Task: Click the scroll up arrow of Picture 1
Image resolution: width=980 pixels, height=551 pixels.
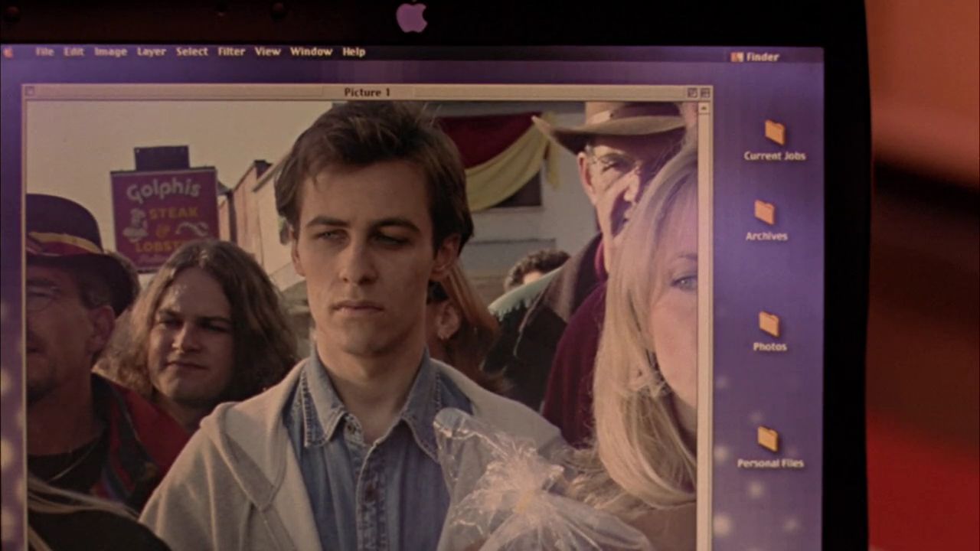Action: pos(705,107)
